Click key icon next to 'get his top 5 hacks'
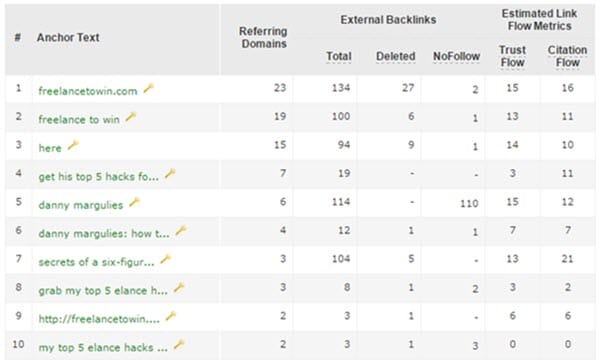 [x=170, y=174]
